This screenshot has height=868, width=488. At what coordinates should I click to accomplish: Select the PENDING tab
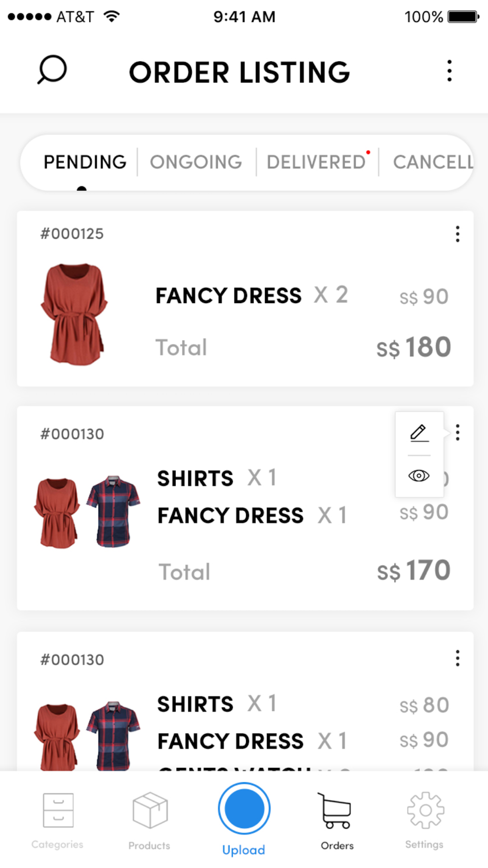[x=85, y=162]
